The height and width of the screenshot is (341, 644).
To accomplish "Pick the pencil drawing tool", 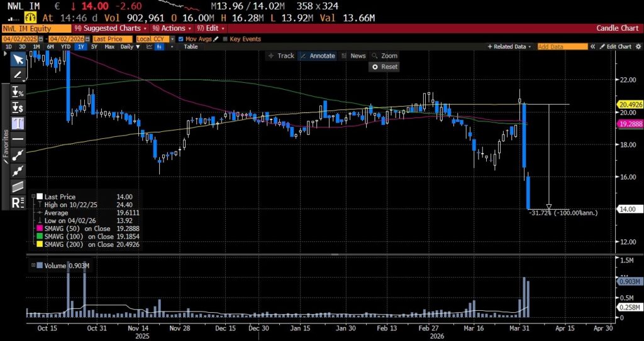I will 18,75.
